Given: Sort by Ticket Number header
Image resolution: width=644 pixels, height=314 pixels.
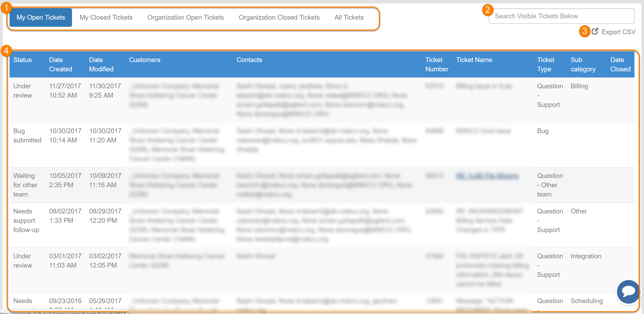Looking at the screenshot, I should (x=436, y=64).
